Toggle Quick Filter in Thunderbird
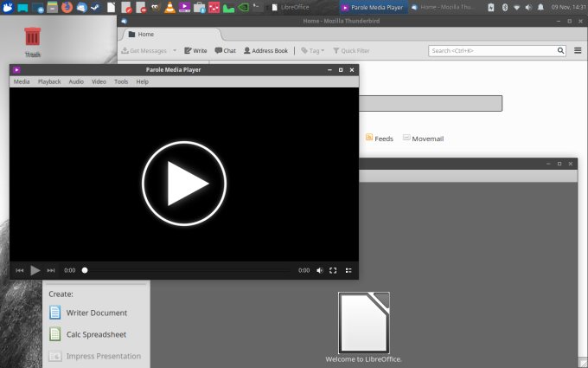 [x=351, y=51]
